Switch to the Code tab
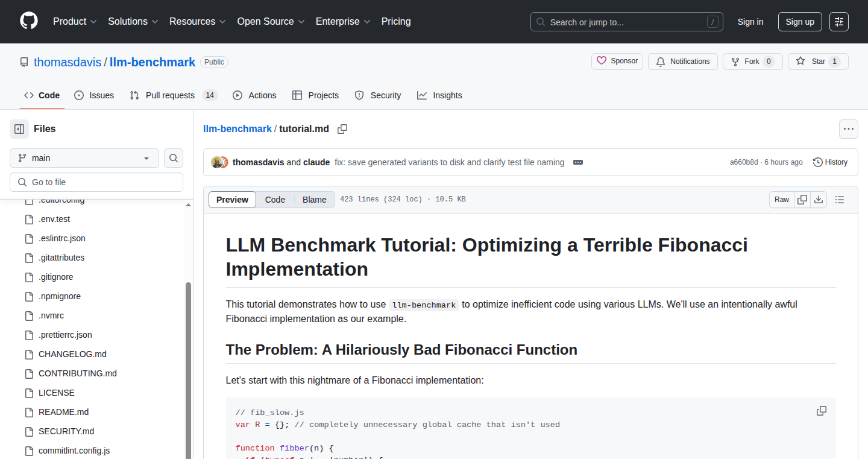868x459 pixels. point(42,95)
